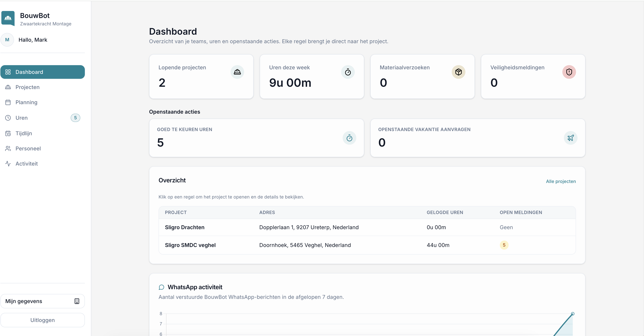
Task: Click the airplane icon on vakantie aanvragen card
Action: click(x=571, y=138)
